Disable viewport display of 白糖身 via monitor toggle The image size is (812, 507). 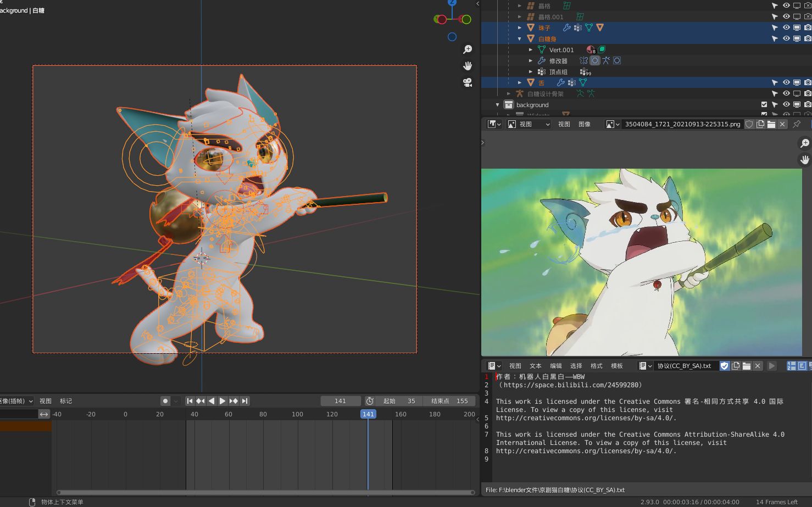pyautogui.click(x=796, y=38)
